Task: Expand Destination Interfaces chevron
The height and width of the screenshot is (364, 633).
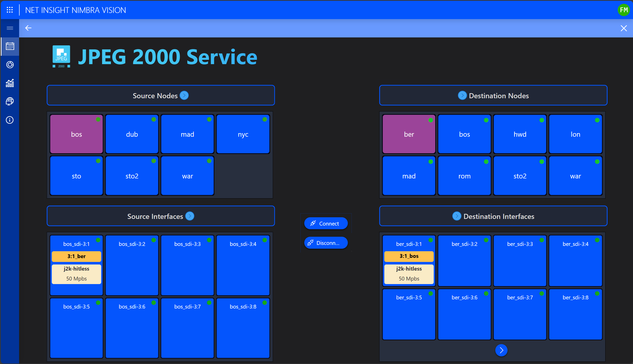Action: point(457,216)
